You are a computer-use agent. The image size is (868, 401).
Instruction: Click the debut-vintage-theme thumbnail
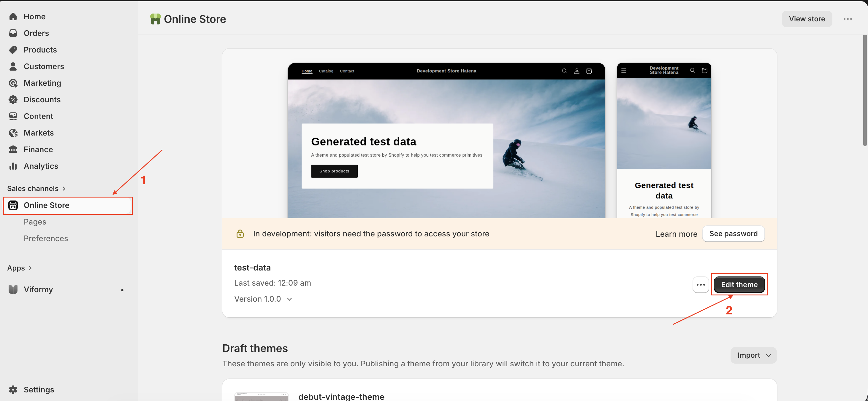262,397
